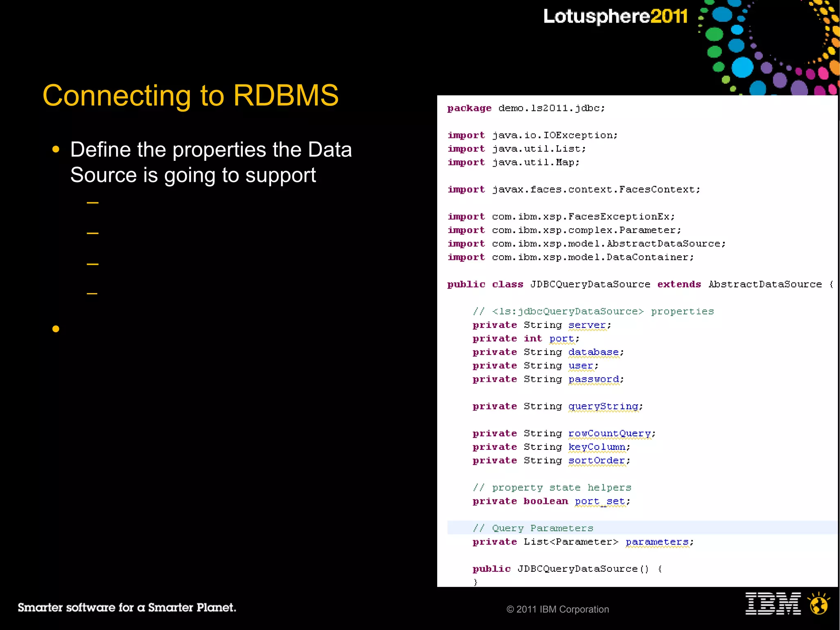Click 'import java.util.List;' line
This screenshot has height=630, width=840.
[x=517, y=149]
